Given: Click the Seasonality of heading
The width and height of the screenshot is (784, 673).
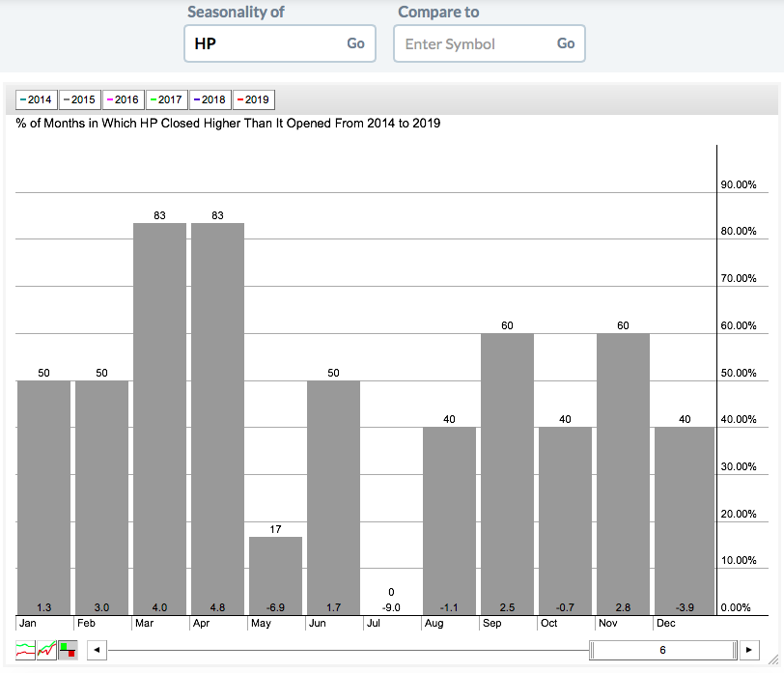Looking at the screenshot, I should point(236,12).
